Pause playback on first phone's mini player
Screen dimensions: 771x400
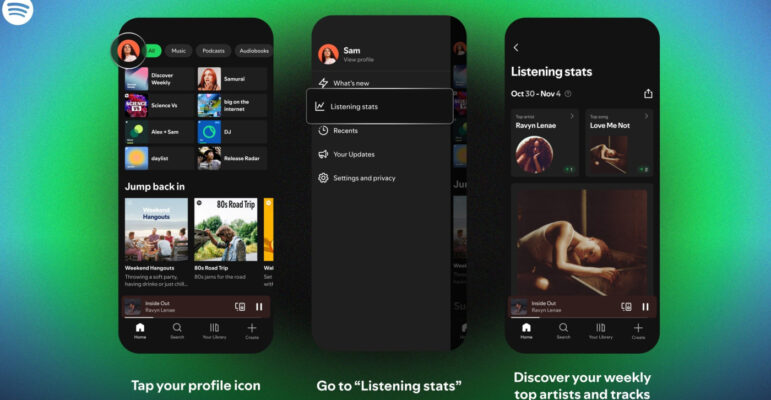coord(259,307)
